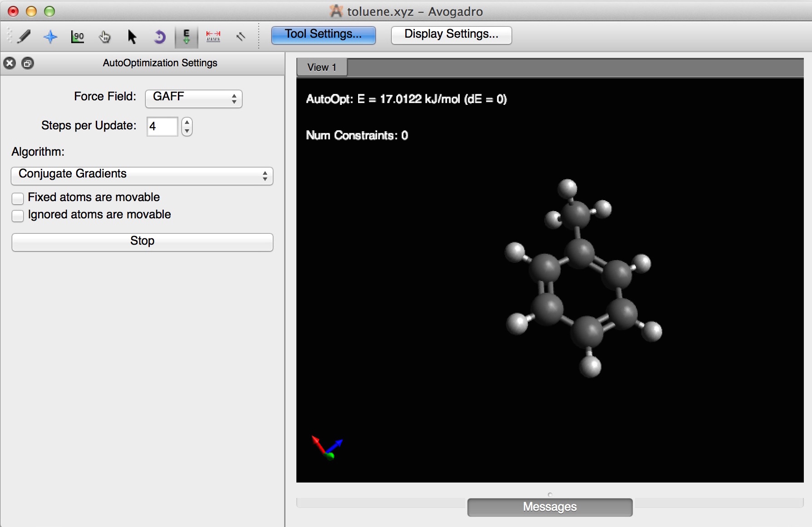The width and height of the screenshot is (812, 527).
Task: Float the AutoOptimization Settings panel
Action: [x=28, y=63]
